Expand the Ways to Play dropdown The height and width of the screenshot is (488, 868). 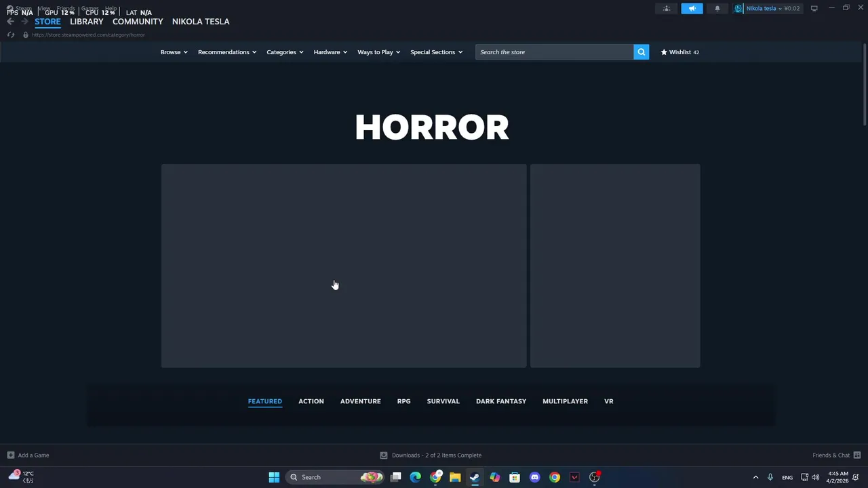coord(378,52)
